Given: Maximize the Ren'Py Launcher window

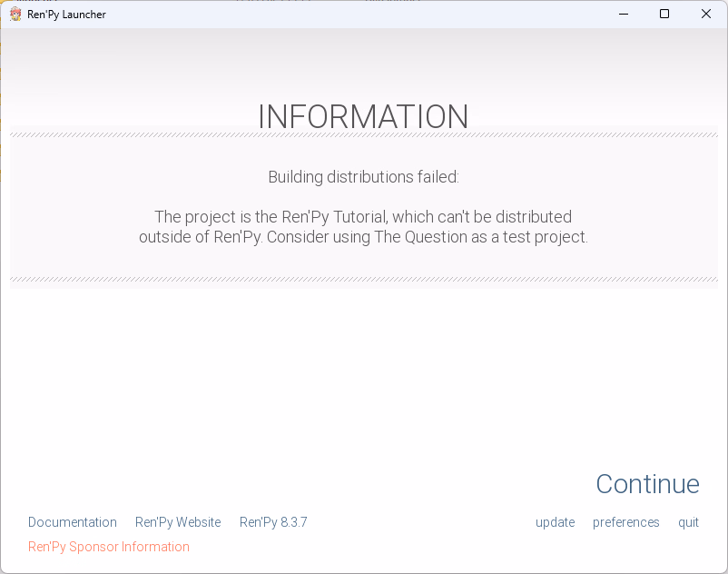Looking at the screenshot, I should pos(664,14).
